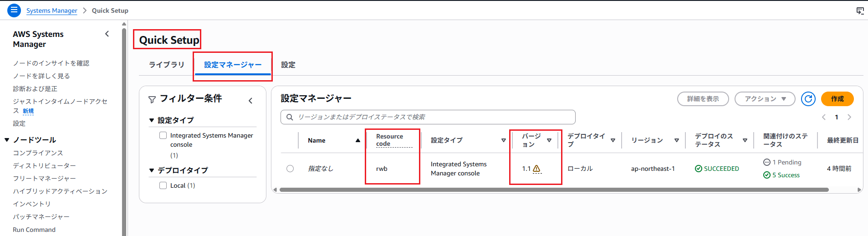
Task: Click the search magnifier icon
Action: click(x=290, y=117)
